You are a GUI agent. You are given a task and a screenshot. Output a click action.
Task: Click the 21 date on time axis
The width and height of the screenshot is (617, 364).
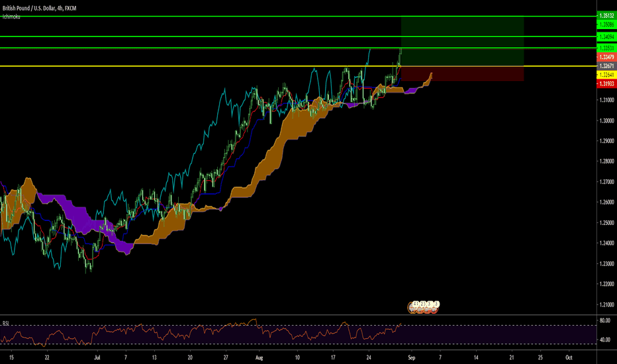(x=512, y=357)
